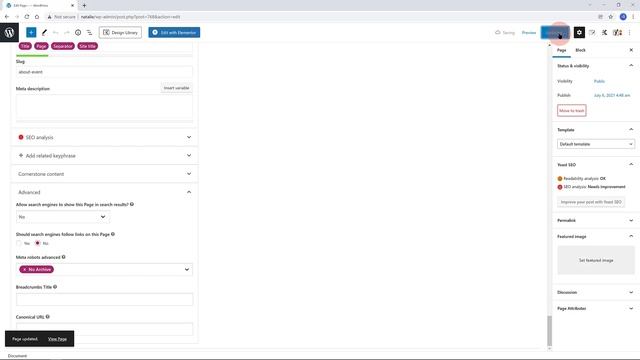Open the Chrome profile avatar
This screenshot has height=360, width=640.
point(623,17)
